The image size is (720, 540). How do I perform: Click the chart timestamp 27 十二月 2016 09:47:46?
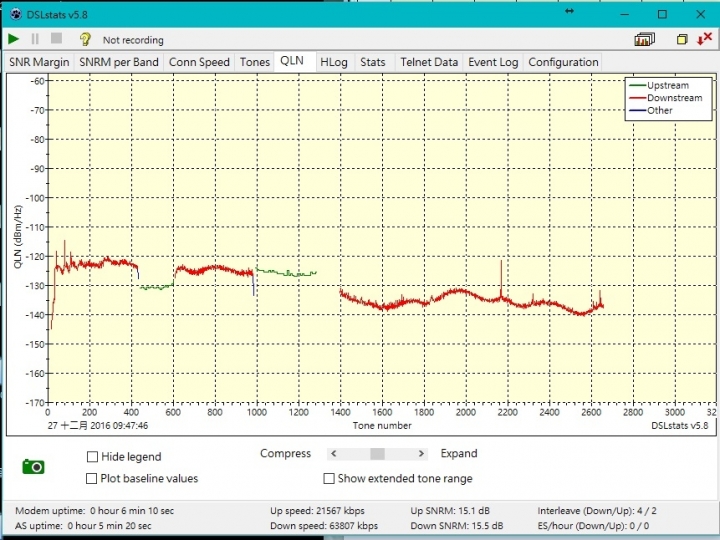coord(98,426)
